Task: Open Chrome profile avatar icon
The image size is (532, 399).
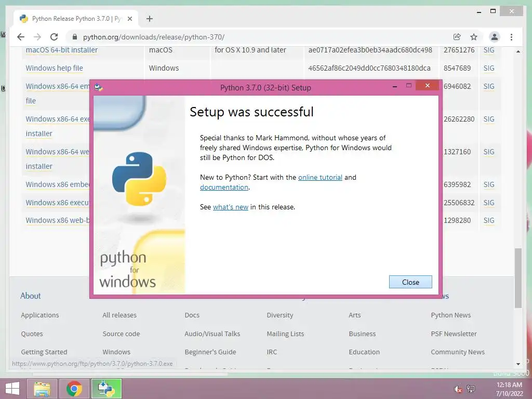Action: pos(495,37)
